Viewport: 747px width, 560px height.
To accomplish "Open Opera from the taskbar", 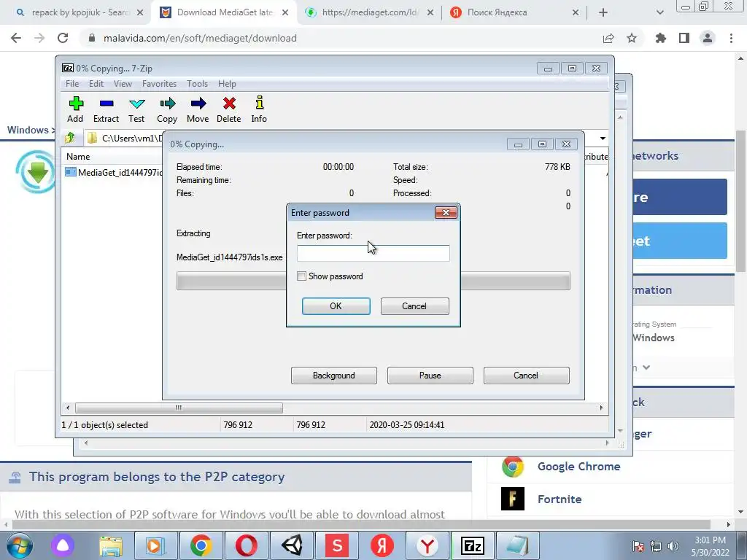I will (x=247, y=545).
